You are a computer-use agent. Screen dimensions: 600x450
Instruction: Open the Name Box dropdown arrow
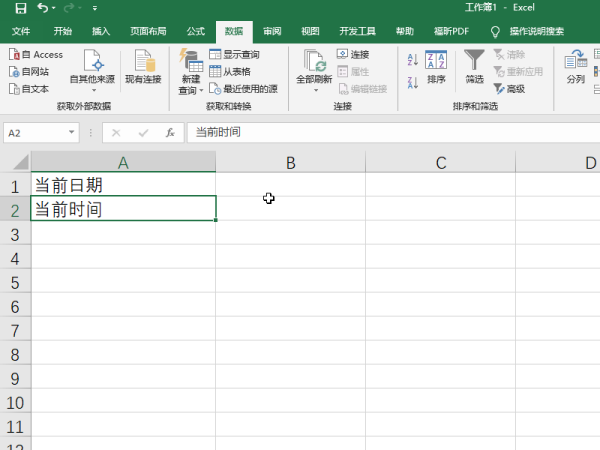(72, 132)
